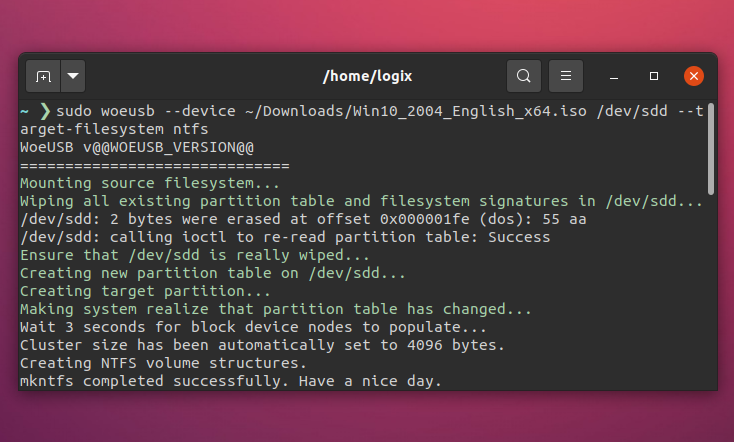Click the 'Creating new partition table' line

pyautogui.click(x=213, y=273)
